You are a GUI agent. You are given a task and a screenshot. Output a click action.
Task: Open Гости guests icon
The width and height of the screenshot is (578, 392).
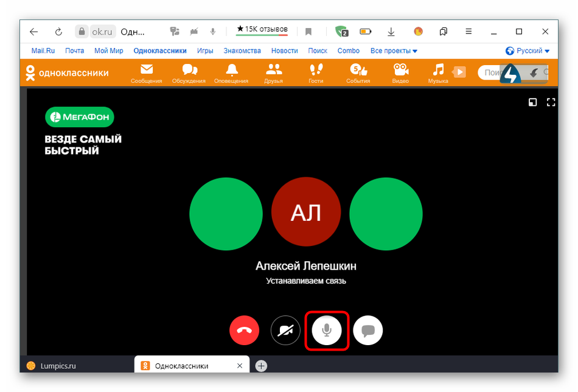pyautogui.click(x=316, y=72)
